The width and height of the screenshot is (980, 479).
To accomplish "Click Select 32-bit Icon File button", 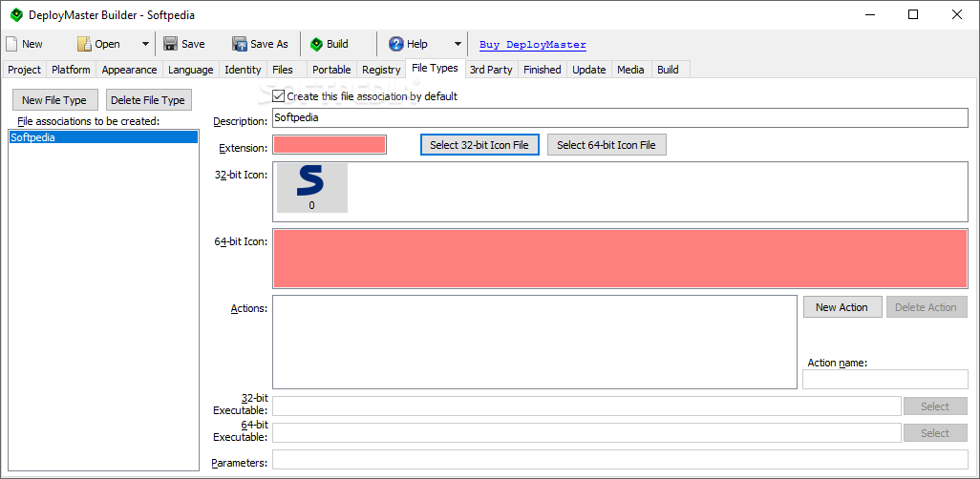I will pos(479,145).
